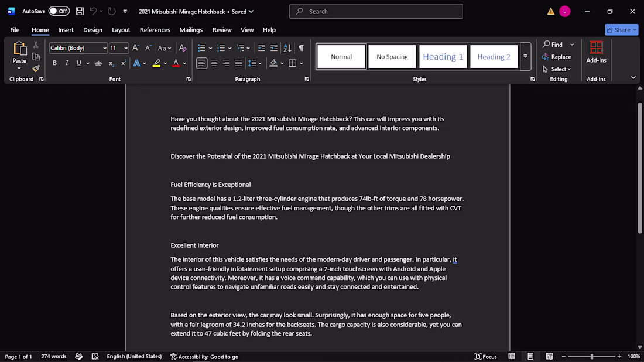
Task: Select the Format Painter brush
Action: 36,69
